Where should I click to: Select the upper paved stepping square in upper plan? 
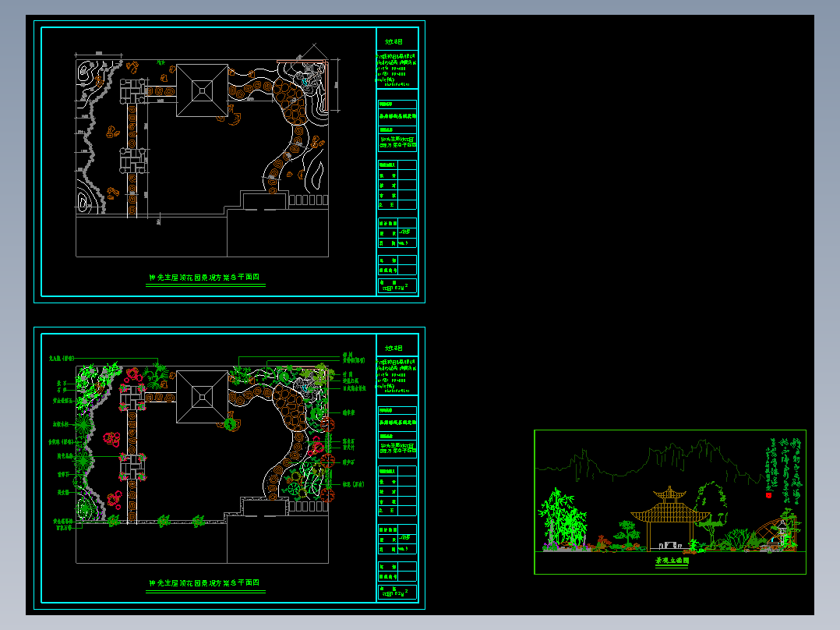[x=132, y=92]
